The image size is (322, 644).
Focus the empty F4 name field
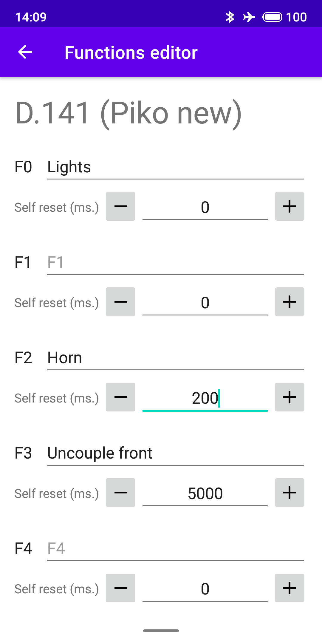coord(175,549)
